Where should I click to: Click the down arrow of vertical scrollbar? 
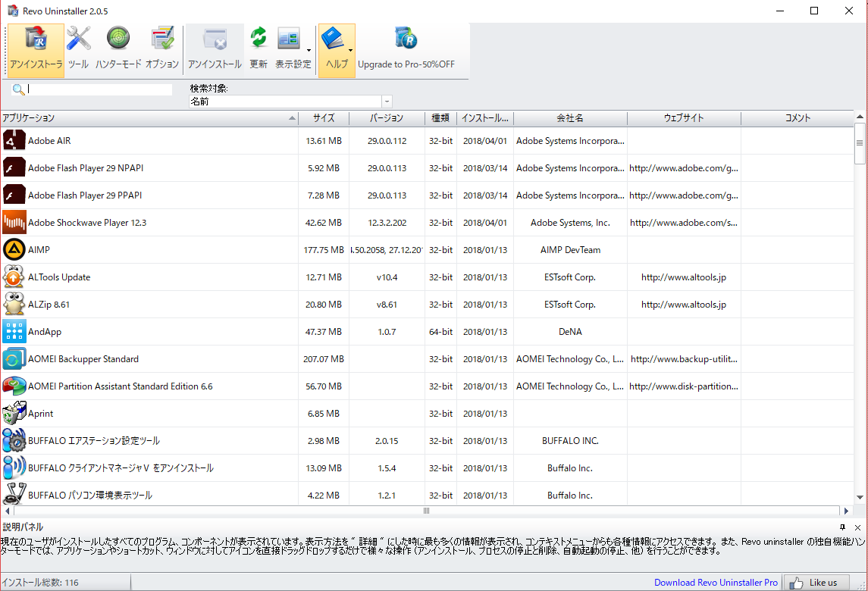[x=860, y=498]
